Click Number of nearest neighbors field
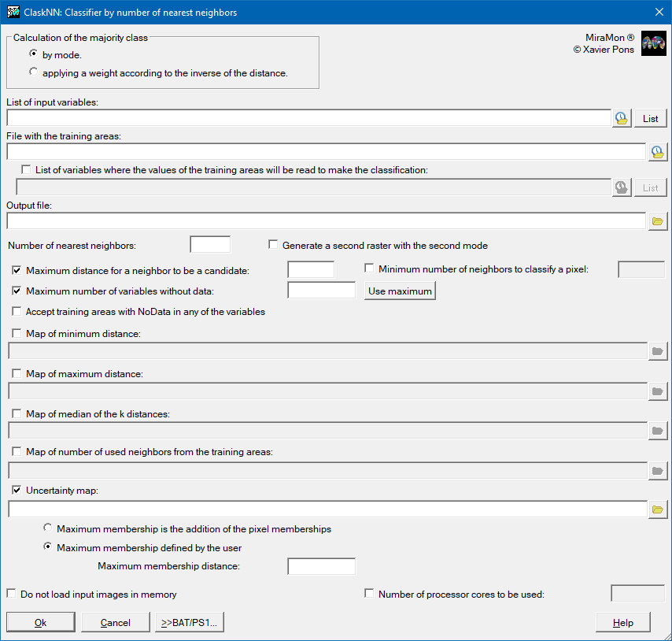 coord(210,245)
